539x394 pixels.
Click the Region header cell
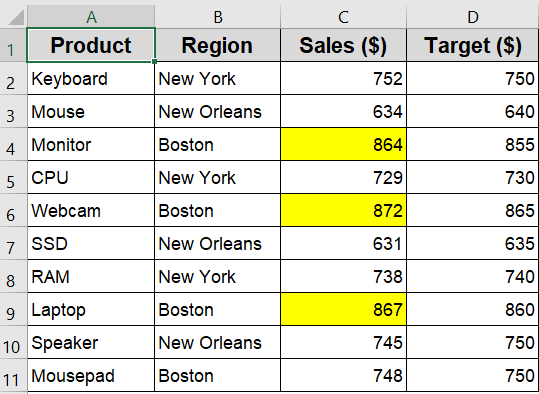[218, 45]
